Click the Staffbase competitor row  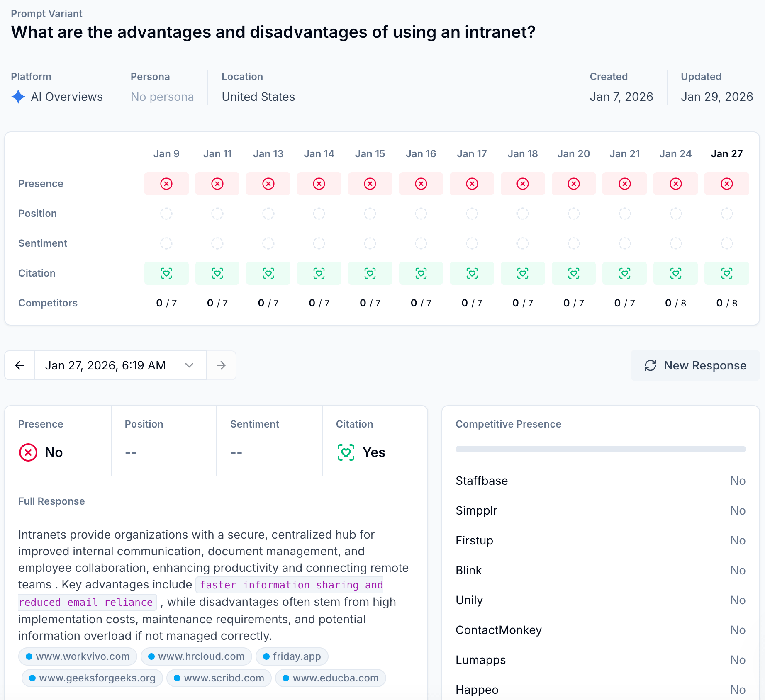coord(601,481)
